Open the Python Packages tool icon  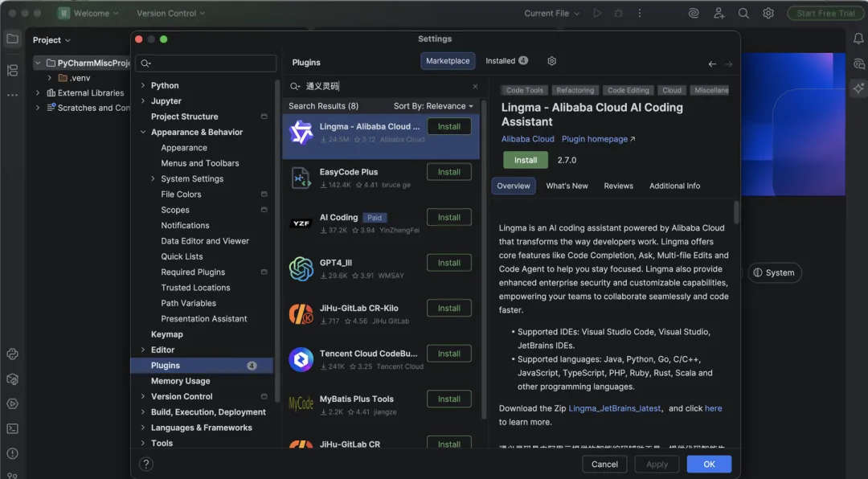point(12,379)
